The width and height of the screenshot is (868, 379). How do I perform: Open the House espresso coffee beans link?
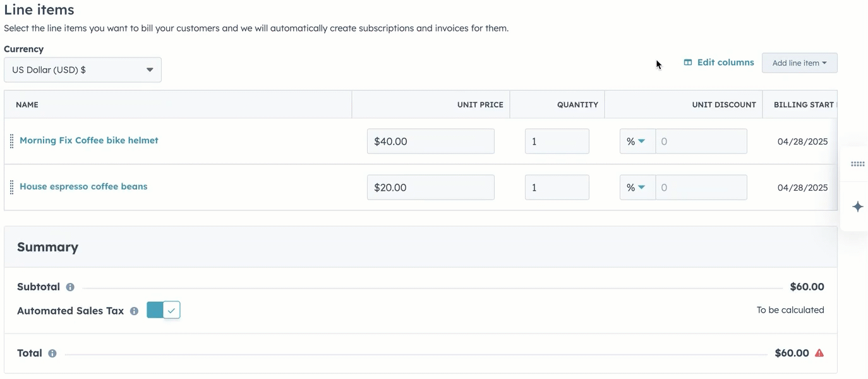[83, 186]
